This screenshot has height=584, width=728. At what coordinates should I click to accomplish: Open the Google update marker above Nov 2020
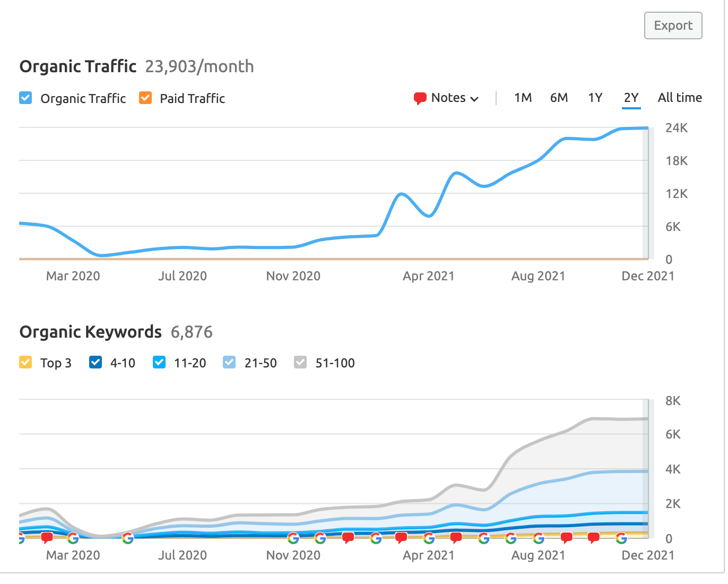click(293, 538)
